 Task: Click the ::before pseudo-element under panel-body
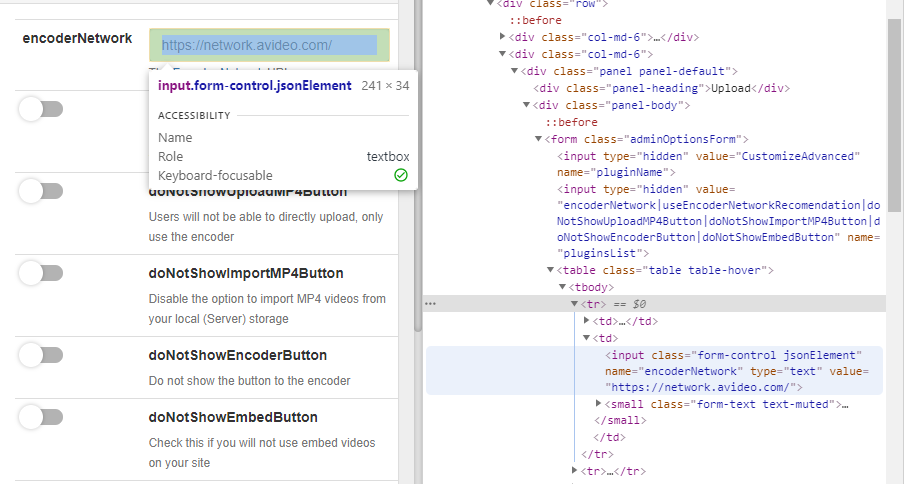pos(571,122)
